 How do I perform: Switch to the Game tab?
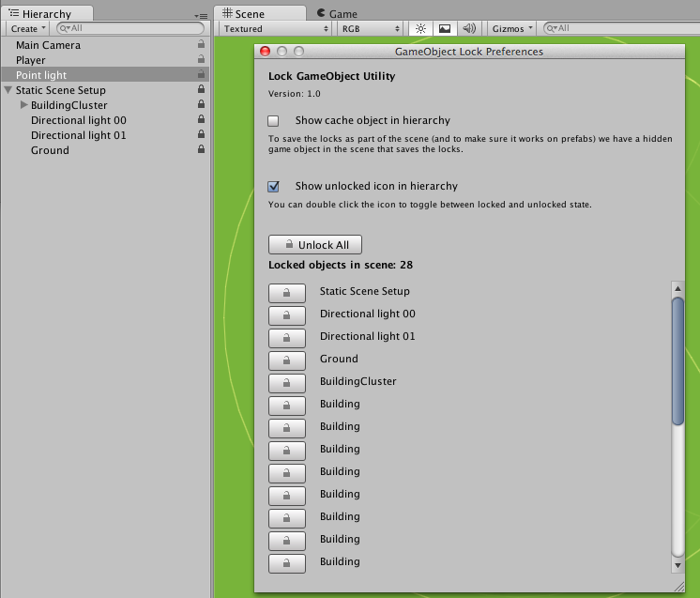(x=337, y=14)
